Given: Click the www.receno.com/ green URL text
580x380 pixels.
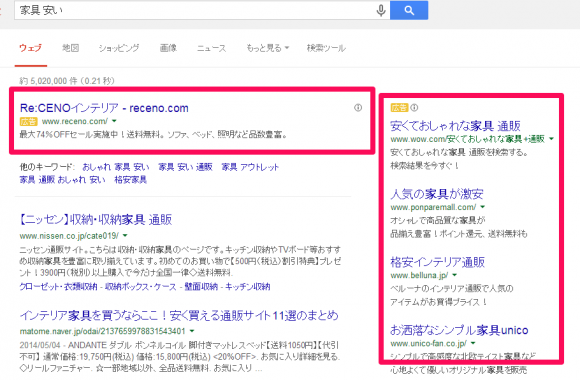Looking at the screenshot, I should (75, 121).
